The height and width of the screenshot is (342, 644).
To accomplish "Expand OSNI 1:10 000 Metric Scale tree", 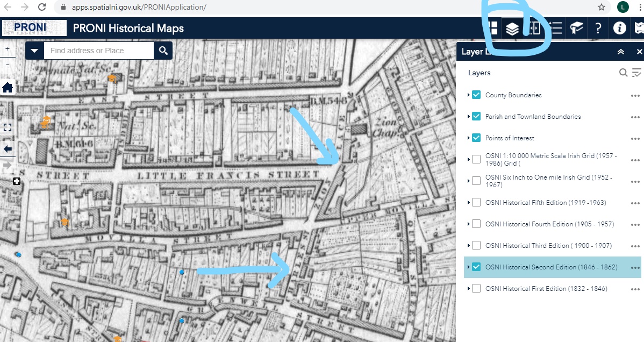I will (468, 159).
